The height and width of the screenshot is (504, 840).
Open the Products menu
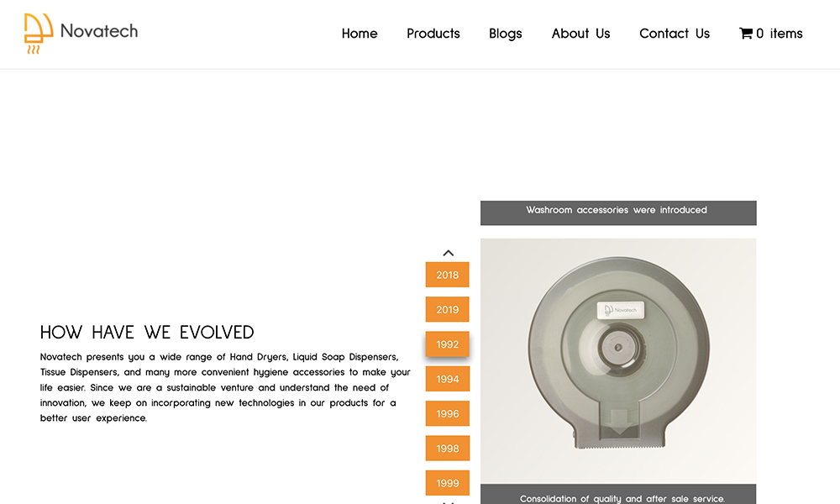tap(433, 34)
